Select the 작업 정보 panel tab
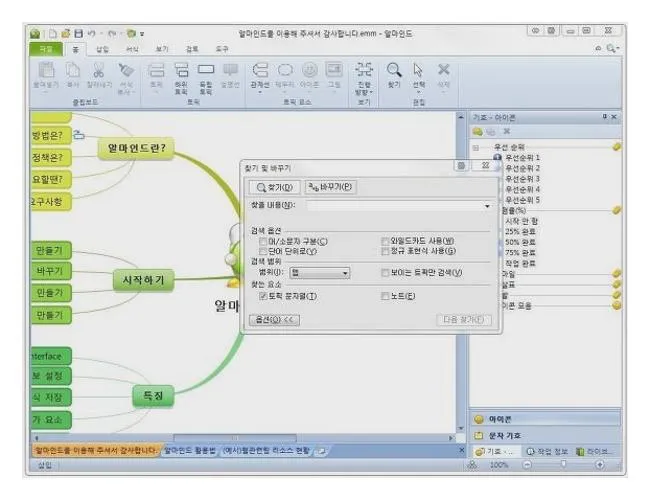 (x=547, y=451)
